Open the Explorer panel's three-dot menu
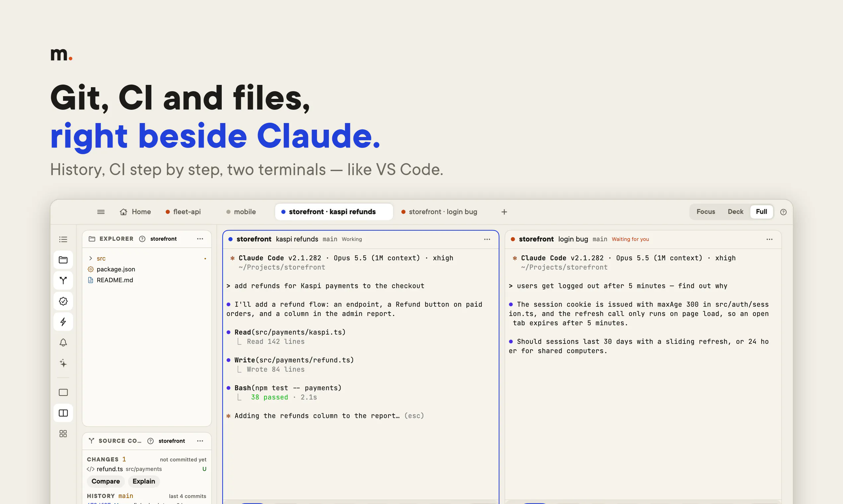Image resolution: width=843 pixels, height=504 pixels. 200,239
